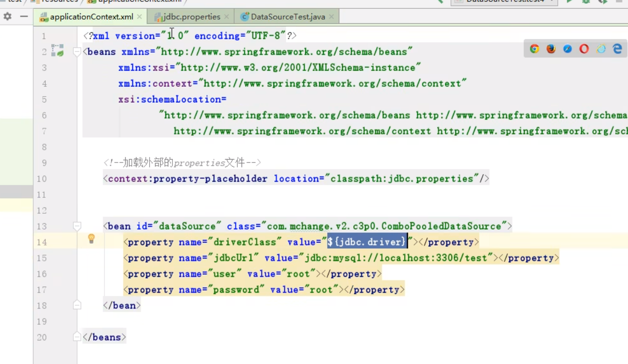Click the Spring bean gutter icon on line 2
Image resolution: width=628 pixels, height=364 pixels.
click(57, 50)
